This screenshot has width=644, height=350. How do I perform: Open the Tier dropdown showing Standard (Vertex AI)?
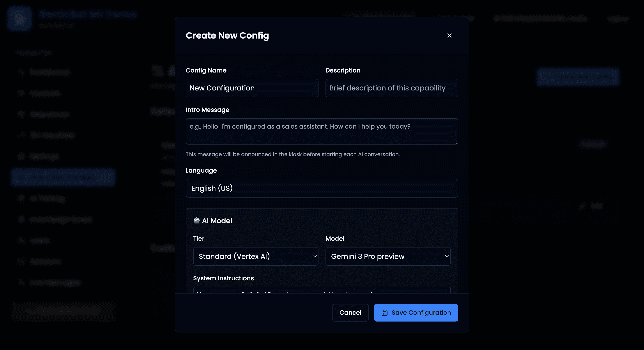pyautogui.click(x=255, y=256)
